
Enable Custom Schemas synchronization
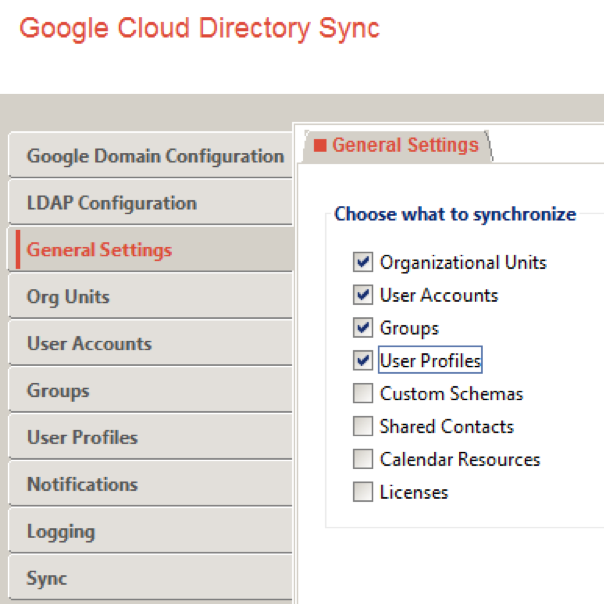click(363, 394)
